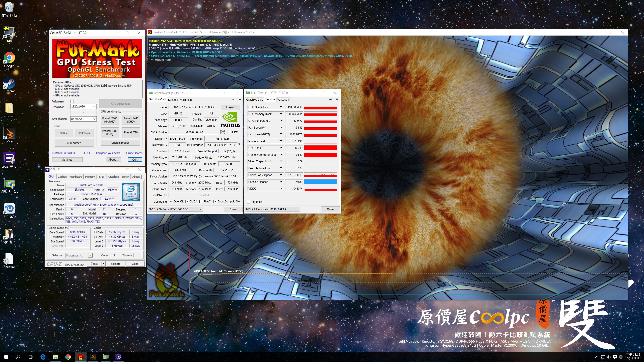Open taskbar search magnifier
The width and height of the screenshot is (644, 362).
click(18, 357)
